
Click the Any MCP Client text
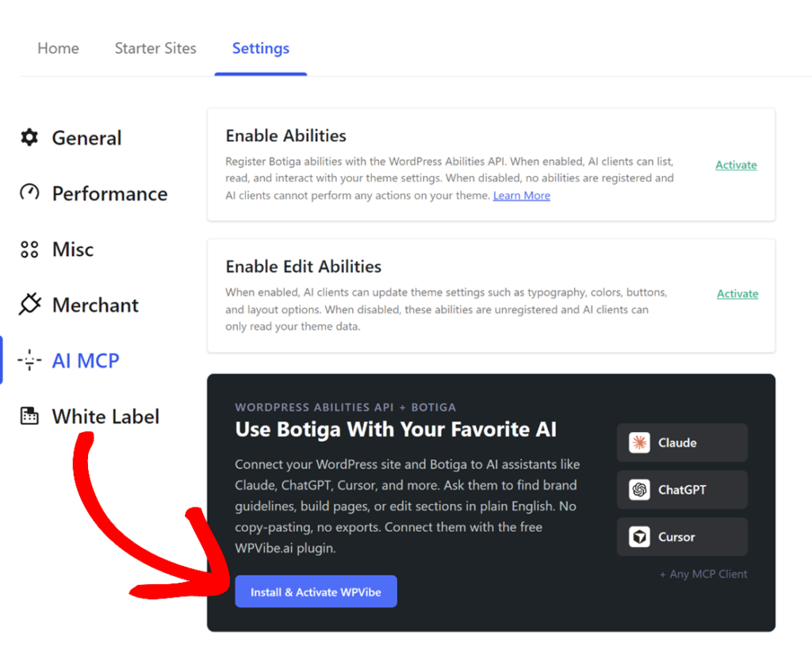point(703,574)
